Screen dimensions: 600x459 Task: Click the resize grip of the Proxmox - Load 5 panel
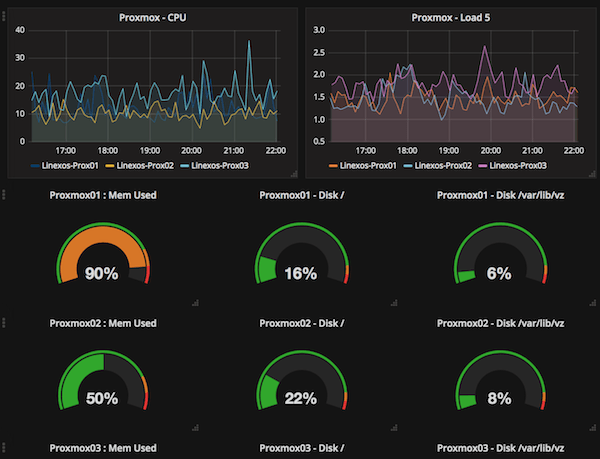click(592, 174)
